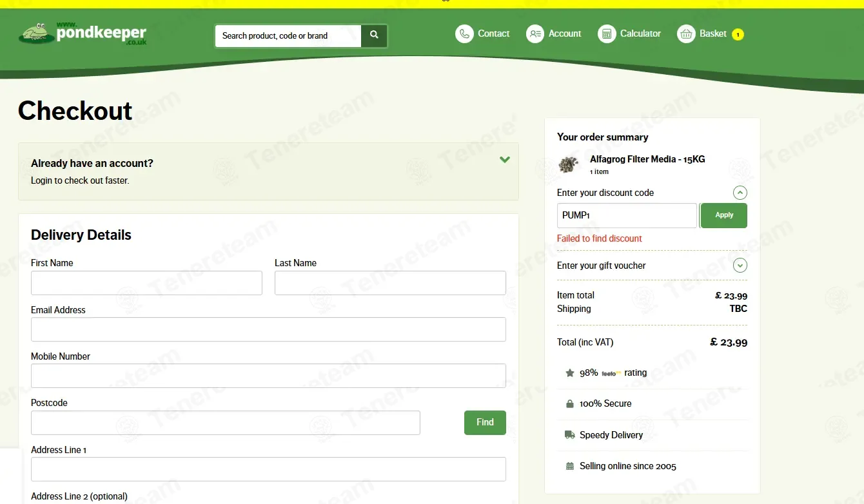Click the Enter your gift voucher label

(x=601, y=266)
